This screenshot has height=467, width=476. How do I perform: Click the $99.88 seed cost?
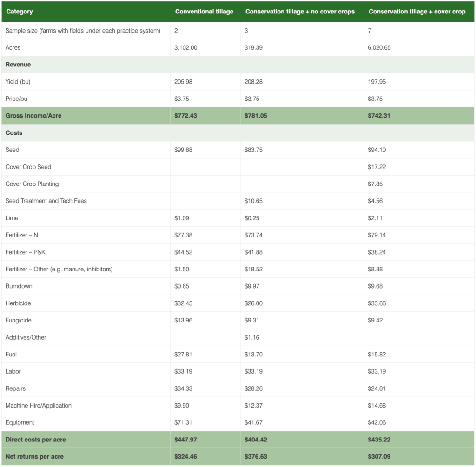pyautogui.click(x=183, y=150)
